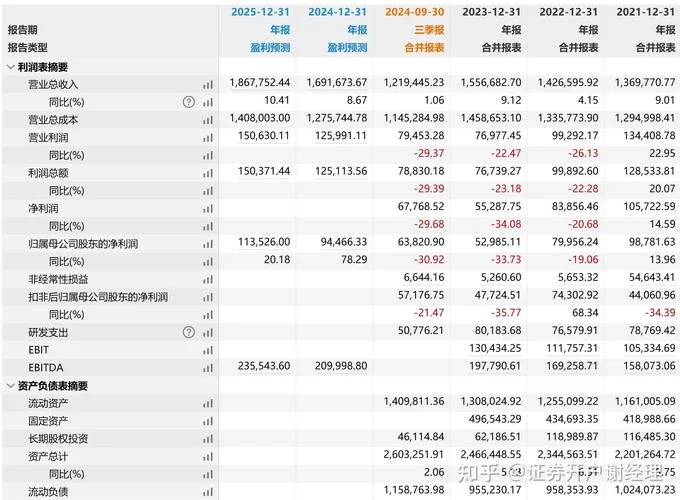Click value 1,867,752.44 in 营业总收入 row
This screenshot has width=680, height=500.
(x=260, y=82)
